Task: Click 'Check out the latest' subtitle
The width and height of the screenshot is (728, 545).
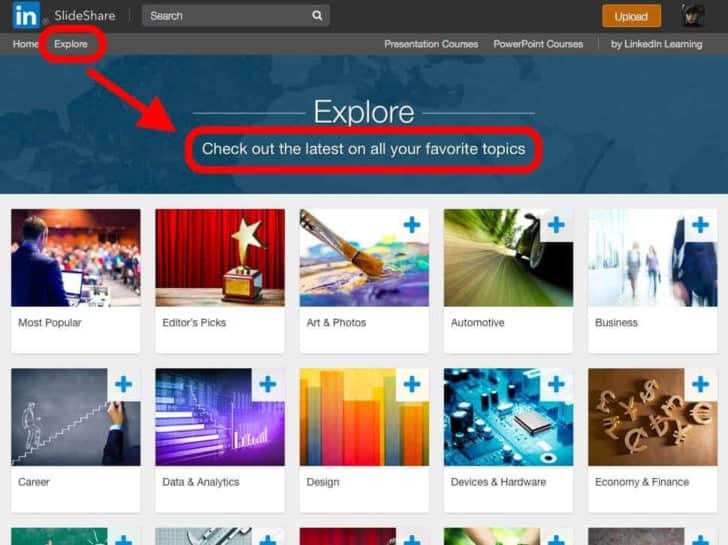Action: [364, 149]
